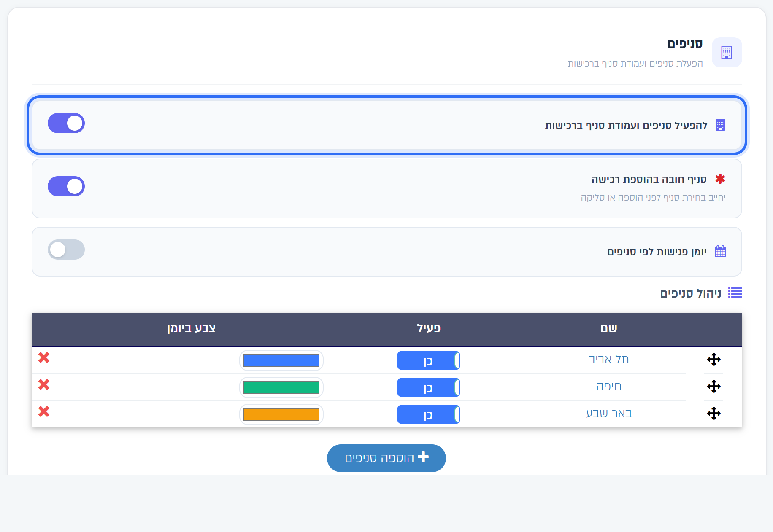Click the calendar icon beside יומן פגישות
The width and height of the screenshot is (773, 532).
click(x=720, y=251)
